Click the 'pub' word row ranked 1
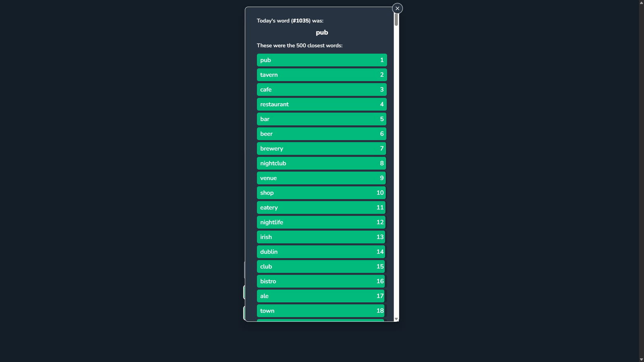 [x=322, y=60]
